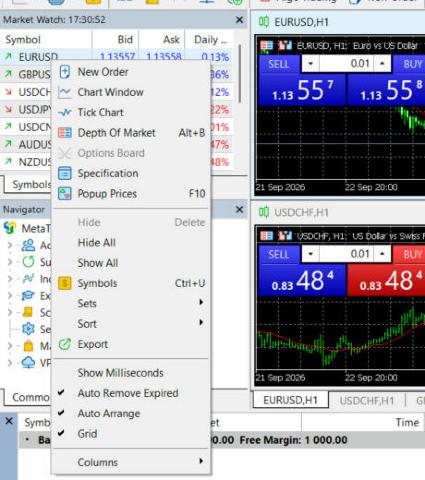Click the EURUSD chart volume field

pos(346,63)
